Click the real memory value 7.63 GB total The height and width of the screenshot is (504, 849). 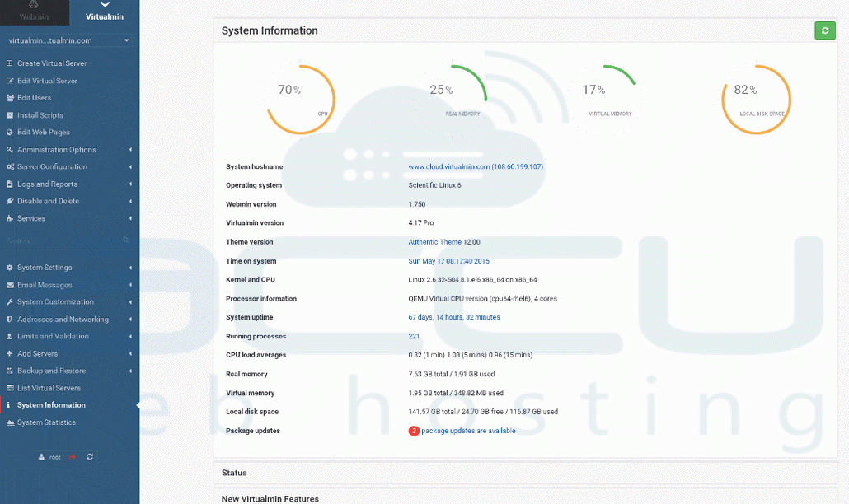(452, 374)
